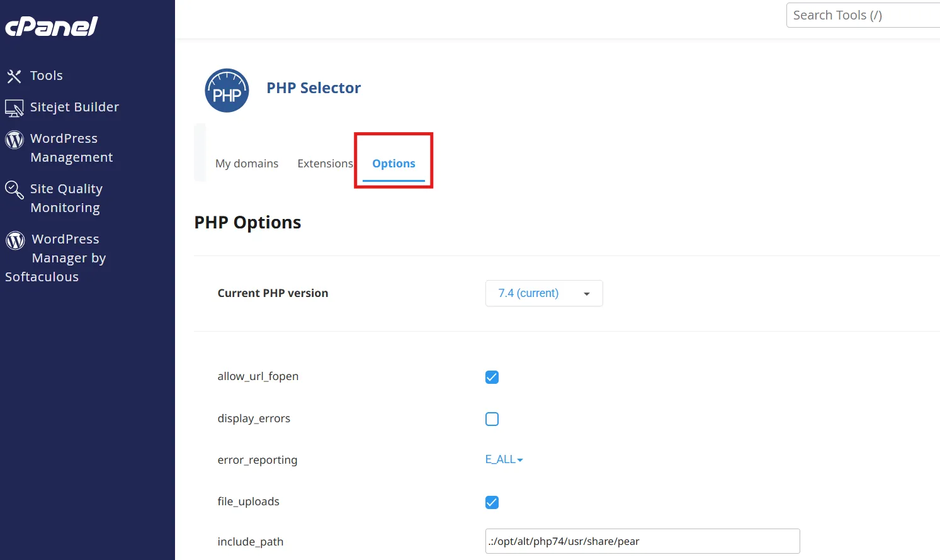
Task: Expand the error_reporting E_ALL dropdown
Action: point(504,459)
